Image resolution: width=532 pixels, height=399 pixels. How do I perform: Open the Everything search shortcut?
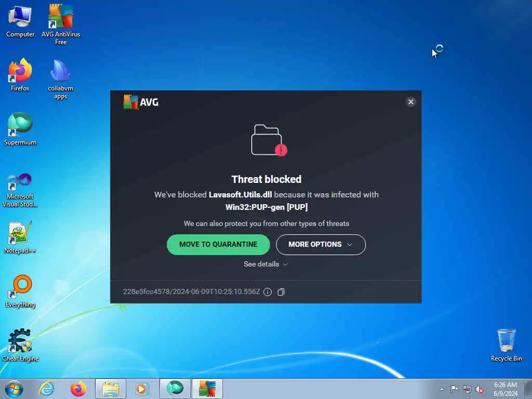tap(20, 291)
